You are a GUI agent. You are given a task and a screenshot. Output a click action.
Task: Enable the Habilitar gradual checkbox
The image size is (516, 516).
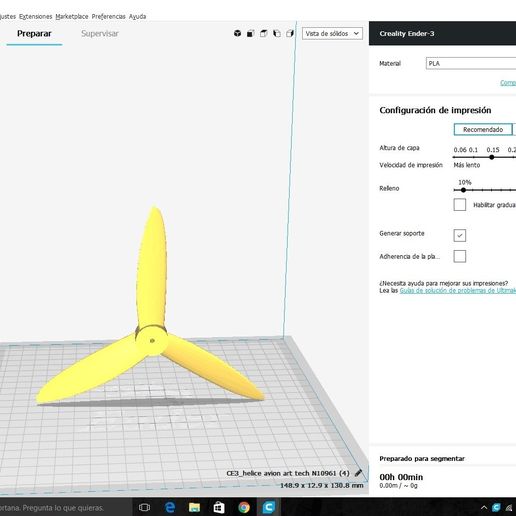coord(460,205)
